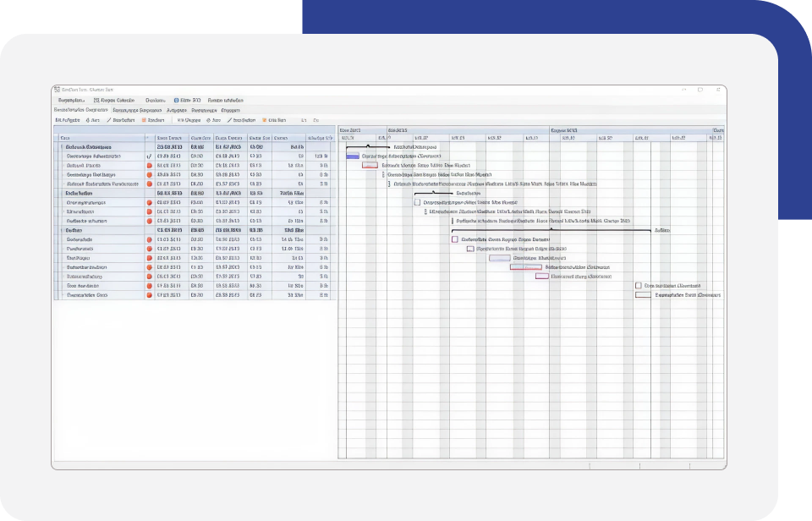The height and width of the screenshot is (521, 812).
Task: Click the rightmost orange icon in the toolbar
Action: pos(264,120)
